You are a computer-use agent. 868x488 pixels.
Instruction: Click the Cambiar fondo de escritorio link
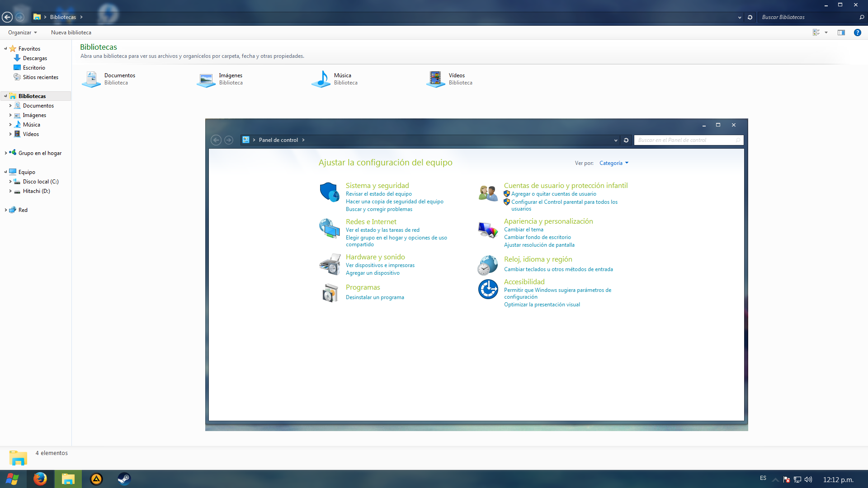[x=538, y=237]
